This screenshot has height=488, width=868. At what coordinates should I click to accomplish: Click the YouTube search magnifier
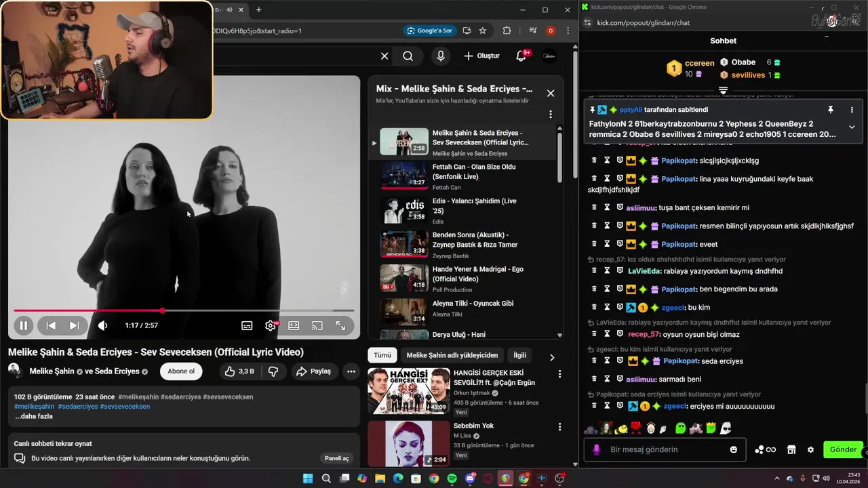click(408, 56)
